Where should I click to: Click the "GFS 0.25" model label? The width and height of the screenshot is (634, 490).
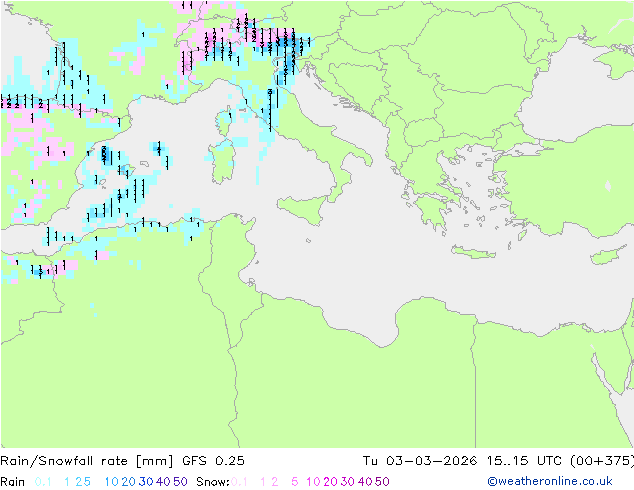pos(213,461)
